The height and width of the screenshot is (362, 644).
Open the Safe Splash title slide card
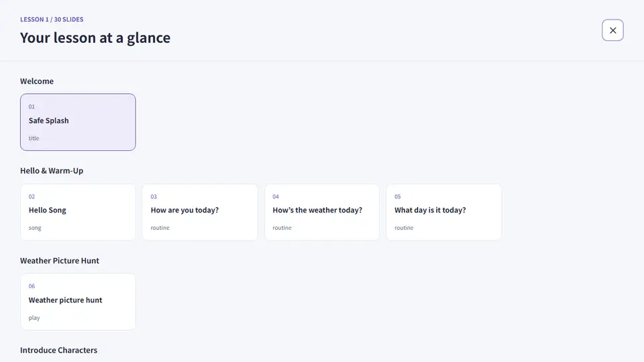coord(78,122)
